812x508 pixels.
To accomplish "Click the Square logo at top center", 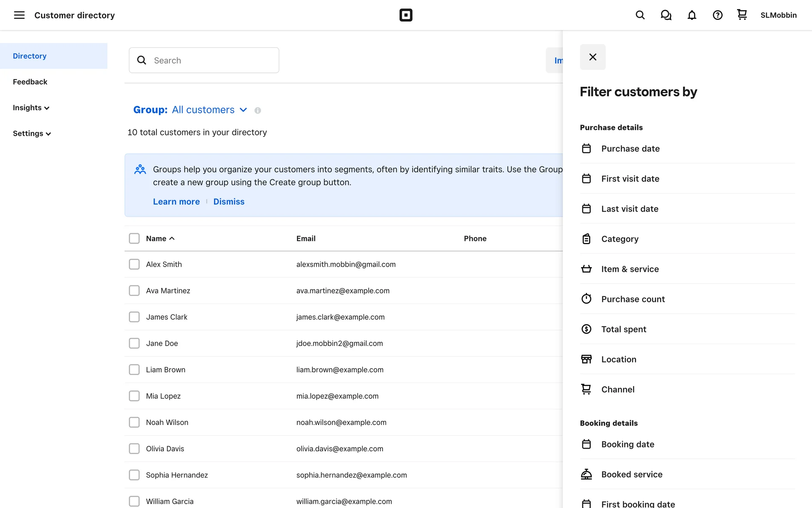I will (x=406, y=15).
